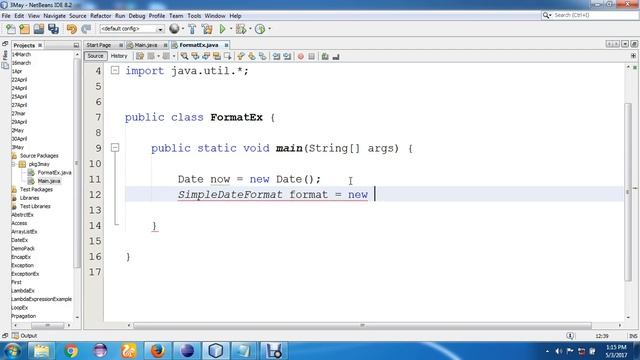The width and height of the screenshot is (640, 360).
Task: Click the New File toolbar icon
Action: click(x=11, y=29)
